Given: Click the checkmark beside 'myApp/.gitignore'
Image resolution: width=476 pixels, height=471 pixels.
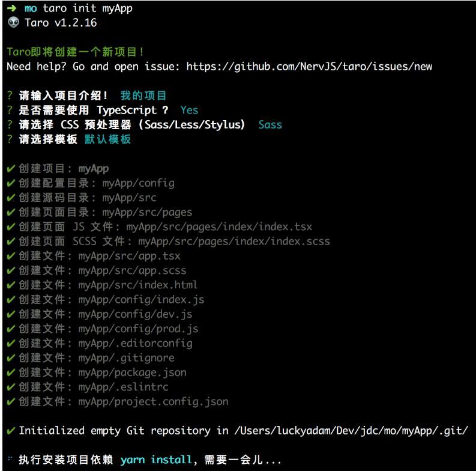Looking at the screenshot, I should pos(11,358).
